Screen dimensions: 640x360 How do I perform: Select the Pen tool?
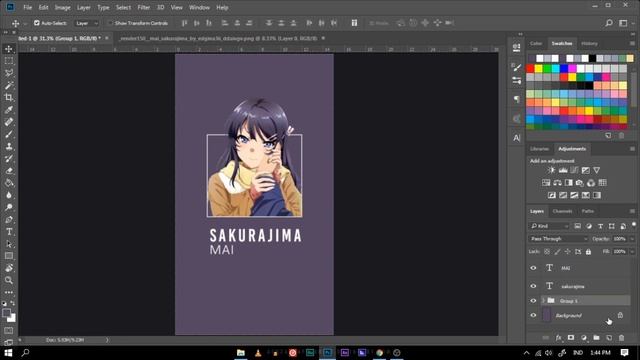click(9, 220)
